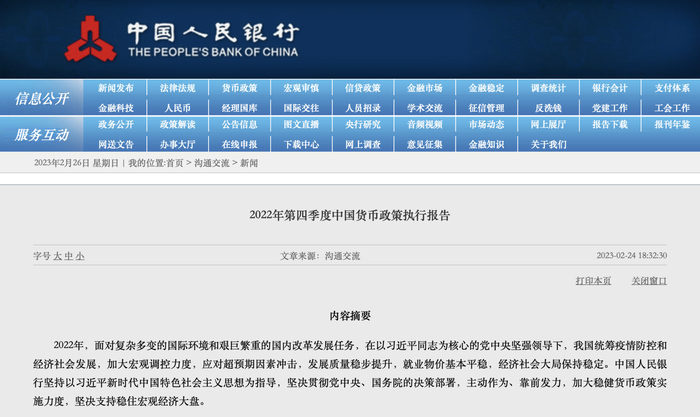Select 政策解读 menu item
The height and width of the screenshot is (417, 700).
(178, 124)
